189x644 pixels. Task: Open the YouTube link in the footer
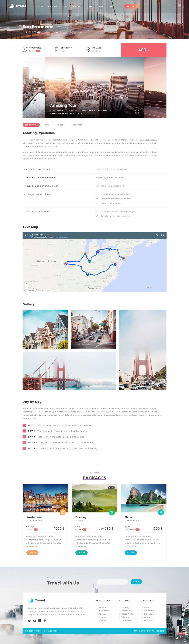click(34, 621)
